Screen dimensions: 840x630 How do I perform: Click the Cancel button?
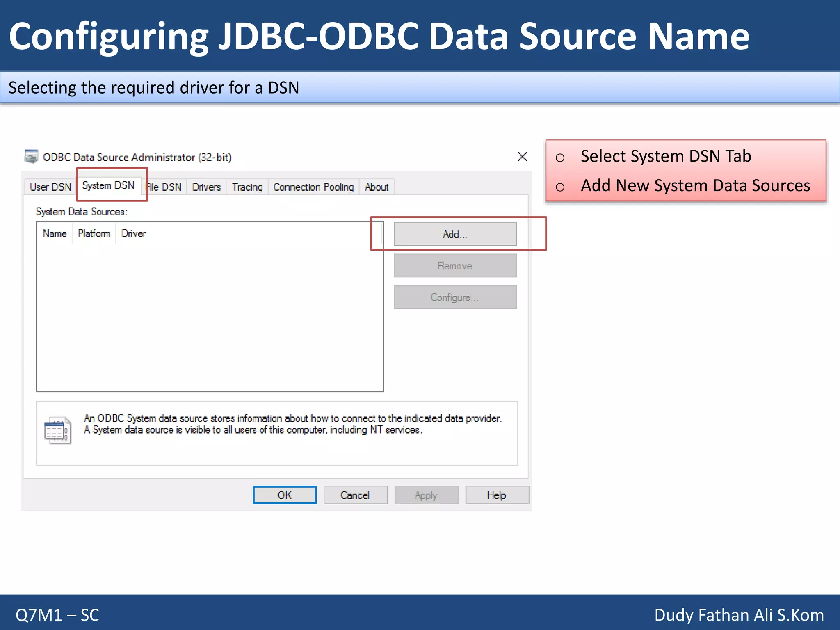pos(355,495)
